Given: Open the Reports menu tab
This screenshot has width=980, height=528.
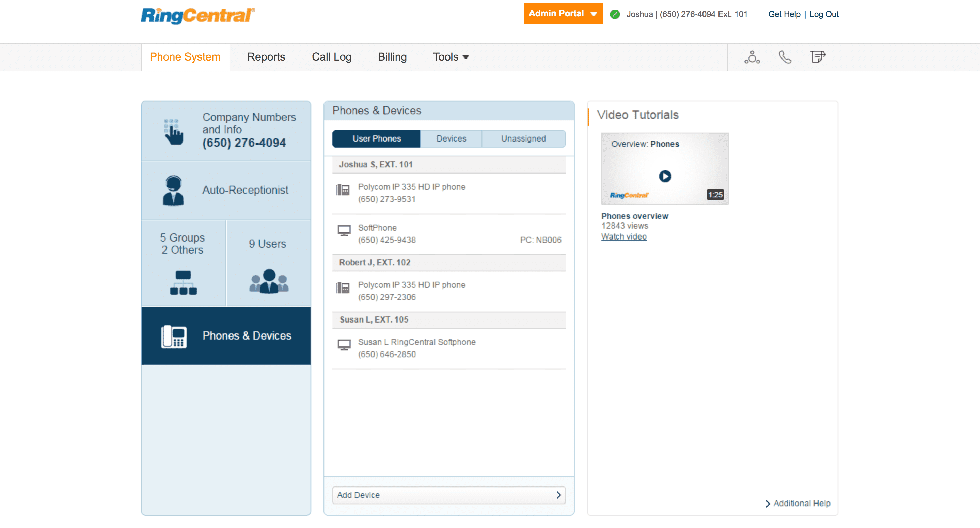Looking at the screenshot, I should tap(266, 57).
